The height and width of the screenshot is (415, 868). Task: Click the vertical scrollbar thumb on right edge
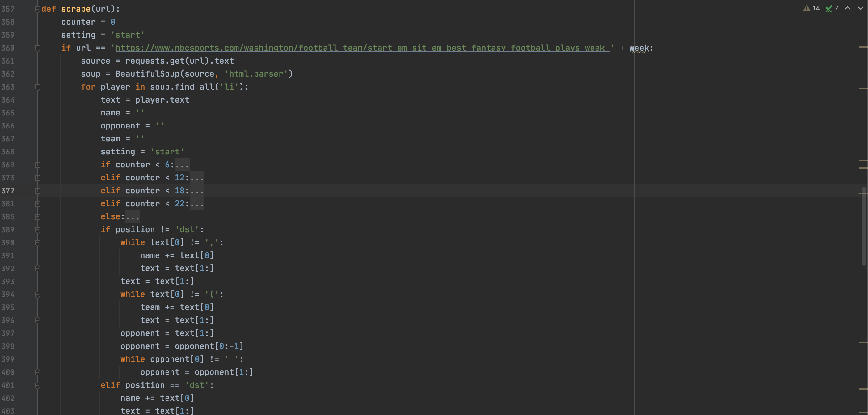[x=864, y=226]
